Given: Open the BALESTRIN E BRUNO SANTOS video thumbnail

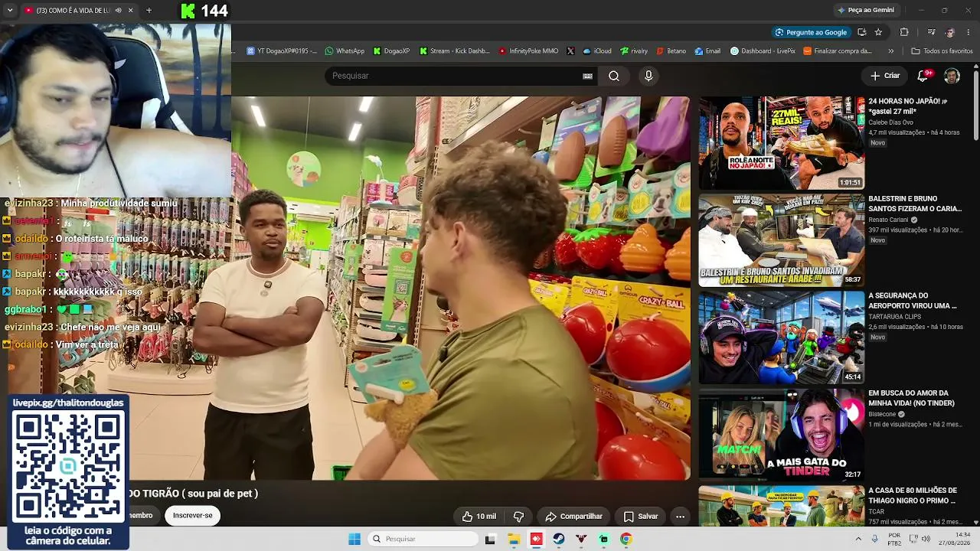Looking at the screenshot, I should (x=781, y=240).
